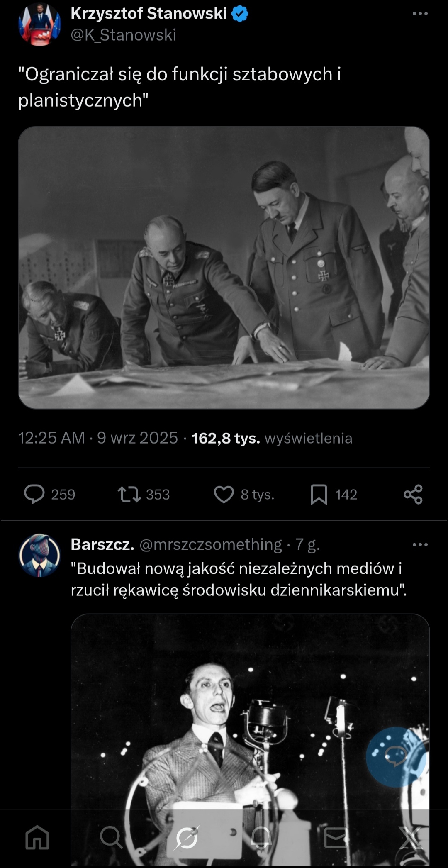Open the @K_Stanowski handle link
The image size is (448, 868).
(123, 35)
